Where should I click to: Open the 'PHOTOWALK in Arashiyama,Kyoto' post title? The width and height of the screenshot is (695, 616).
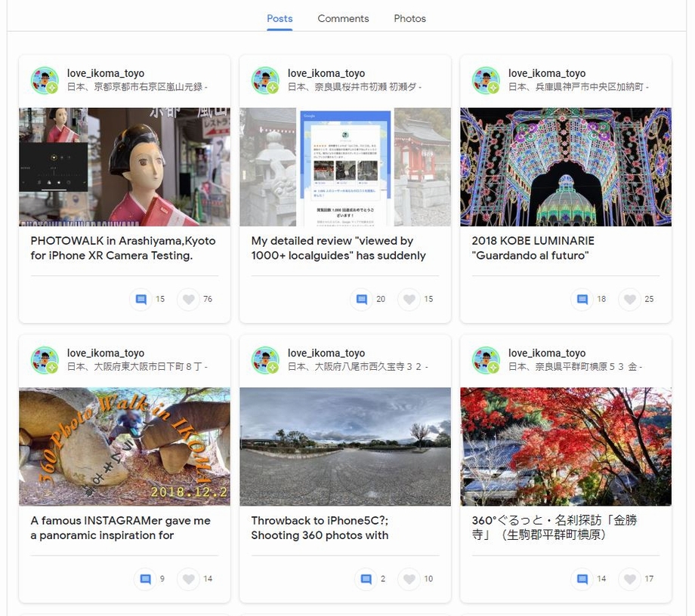(x=123, y=248)
